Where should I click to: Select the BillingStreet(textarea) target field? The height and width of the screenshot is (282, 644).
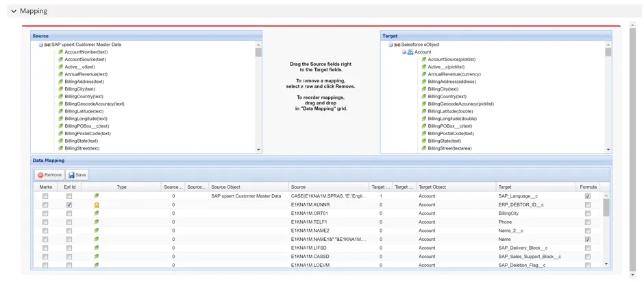tap(450, 148)
